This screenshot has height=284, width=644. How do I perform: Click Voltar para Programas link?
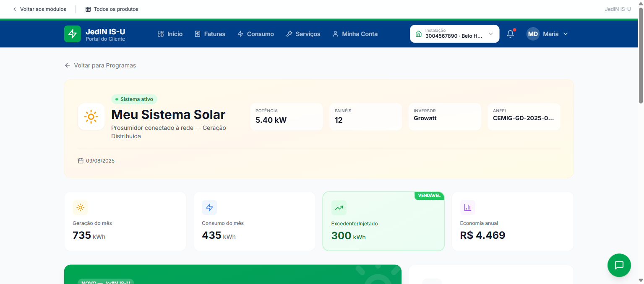[100, 65]
